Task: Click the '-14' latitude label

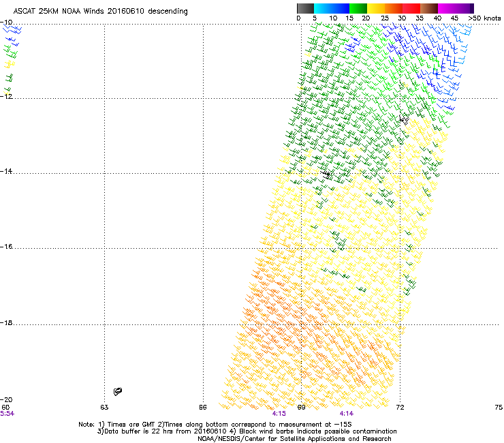Action: coord(6,171)
